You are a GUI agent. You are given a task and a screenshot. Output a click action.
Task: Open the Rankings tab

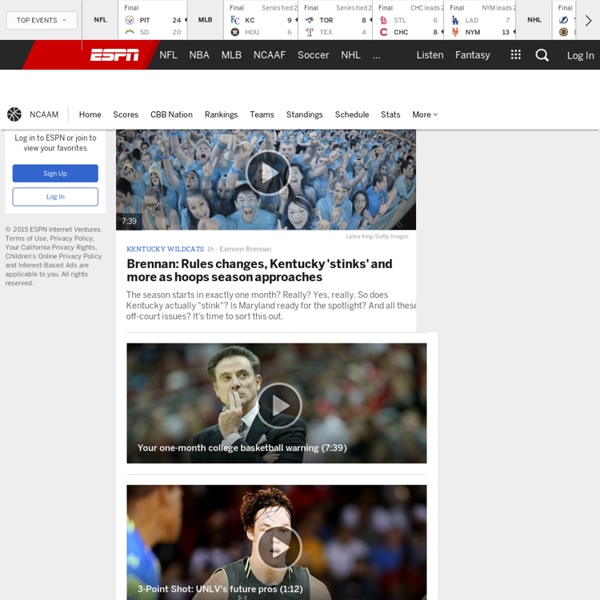pos(221,115)
